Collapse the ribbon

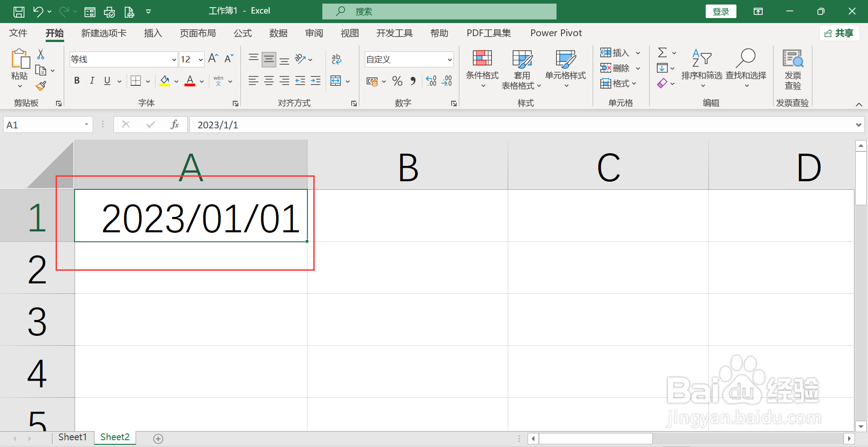coord(859,104)
